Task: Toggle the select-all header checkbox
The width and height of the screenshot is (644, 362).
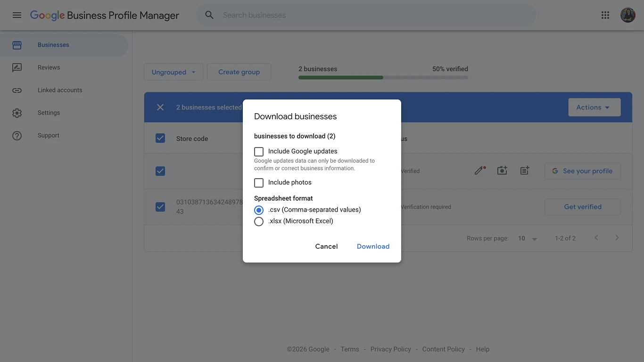Action: (x=160, y=138)
